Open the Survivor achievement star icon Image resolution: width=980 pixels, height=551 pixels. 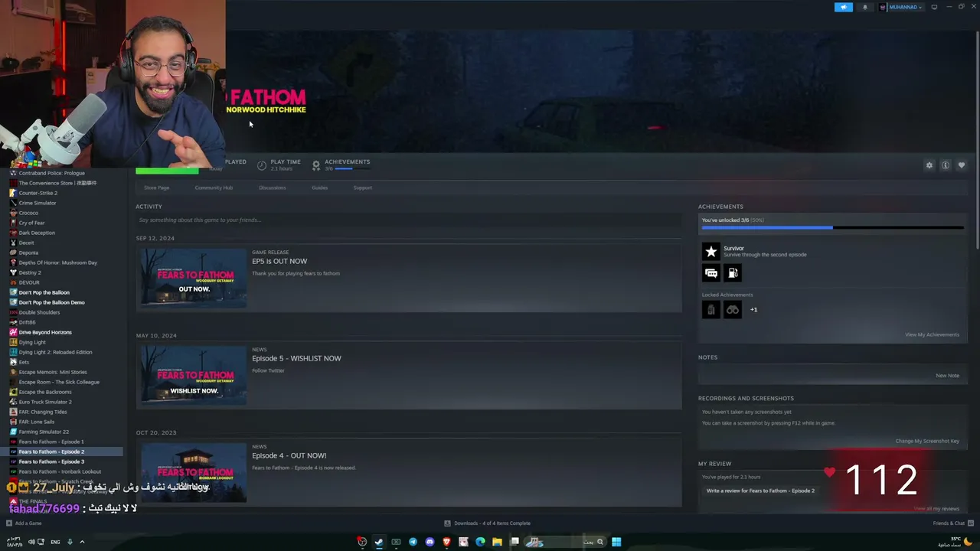click(x=711, y=251)
